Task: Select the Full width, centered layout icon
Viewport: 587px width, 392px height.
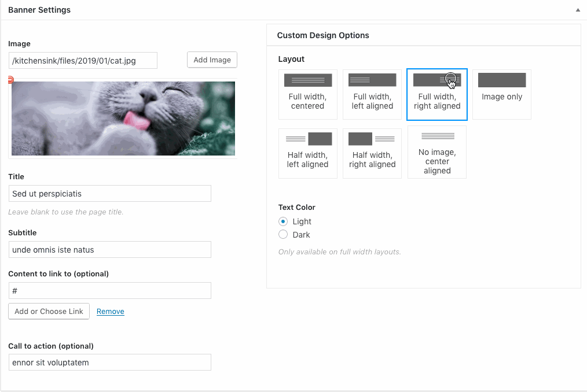Action: (307, 94)
